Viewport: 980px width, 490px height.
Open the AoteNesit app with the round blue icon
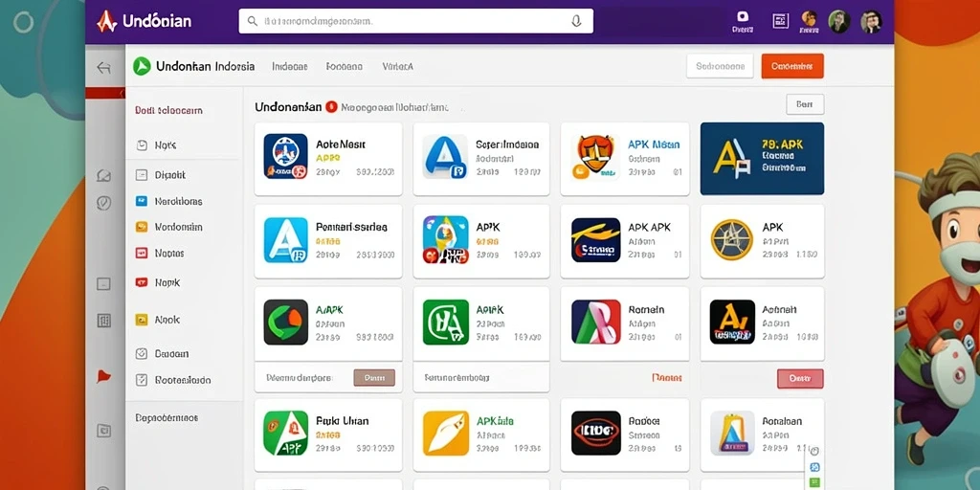tap(328, 159)
